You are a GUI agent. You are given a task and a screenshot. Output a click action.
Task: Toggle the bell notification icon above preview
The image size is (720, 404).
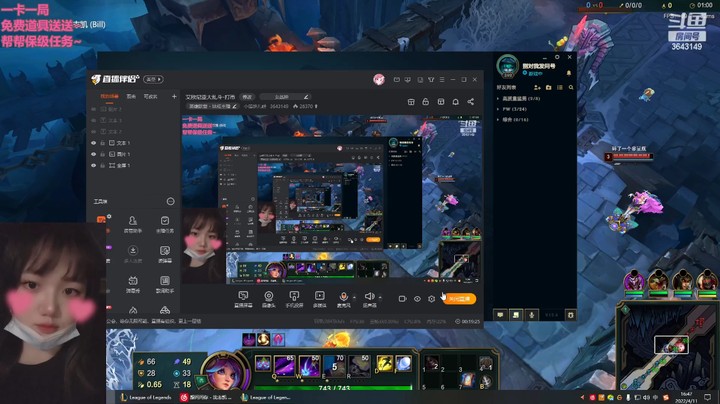click(x=456, y=102)
